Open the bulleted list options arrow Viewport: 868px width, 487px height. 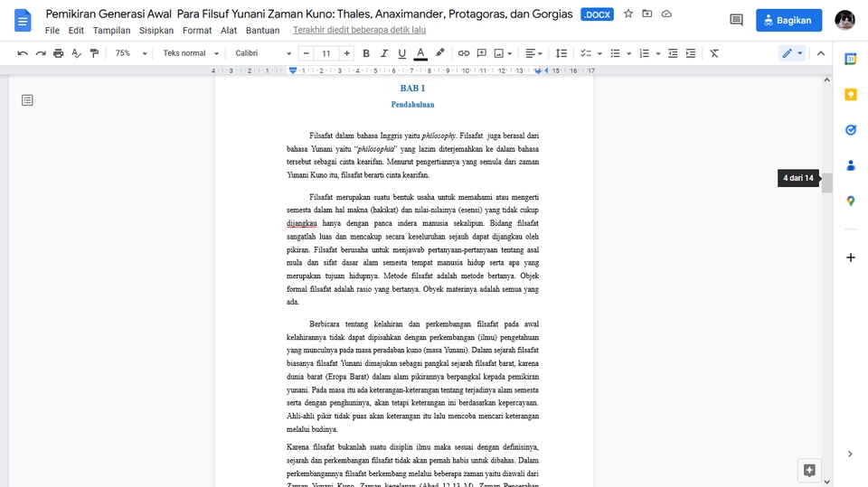tap(629, 53)
